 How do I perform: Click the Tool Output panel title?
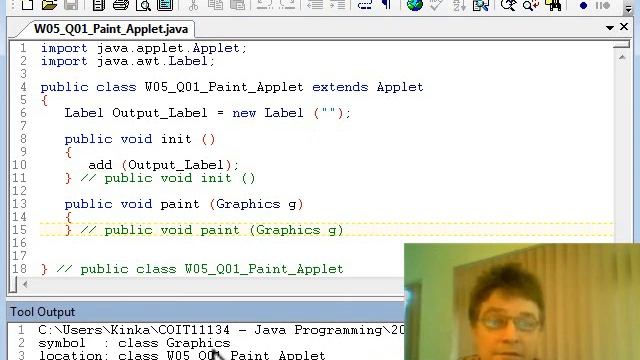(x=42, y=312)
